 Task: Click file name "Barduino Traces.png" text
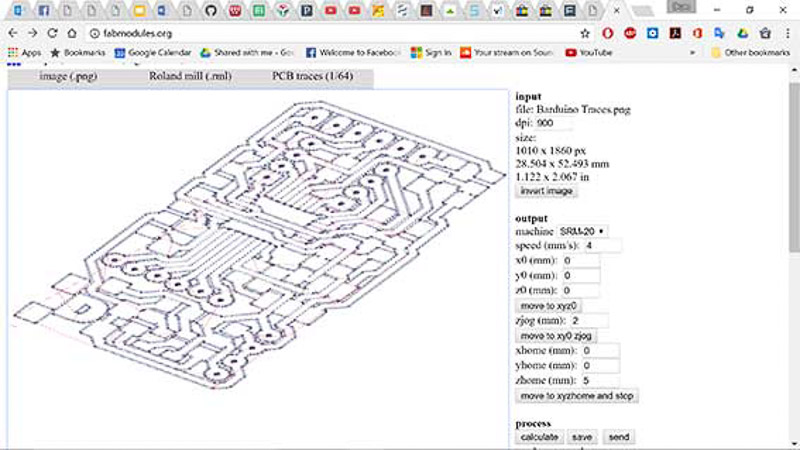(x=583, y=110)
